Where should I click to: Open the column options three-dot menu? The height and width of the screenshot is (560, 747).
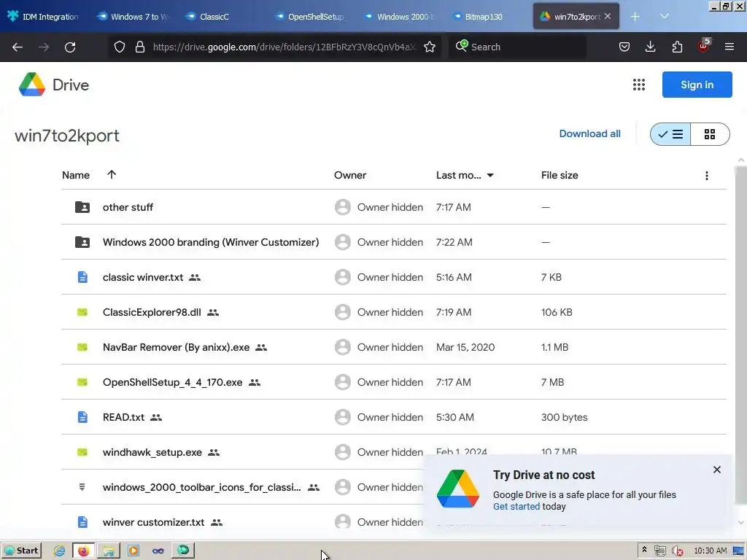coord(706,176)
